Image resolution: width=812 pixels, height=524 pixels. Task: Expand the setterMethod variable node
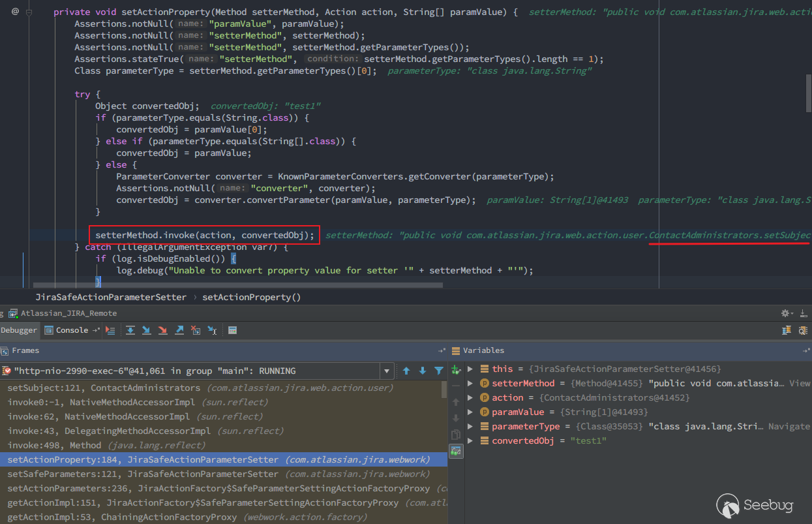pos(470,383)
